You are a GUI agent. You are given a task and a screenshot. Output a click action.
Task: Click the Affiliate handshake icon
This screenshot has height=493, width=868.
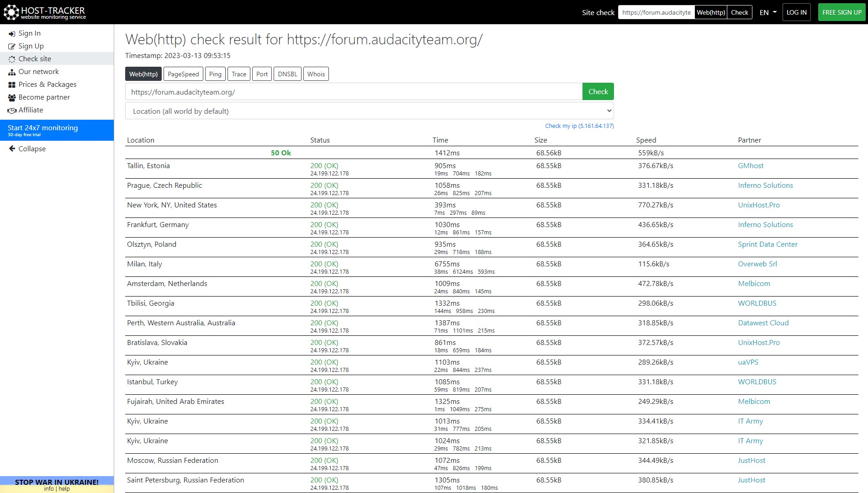click(x=12, y=111)
